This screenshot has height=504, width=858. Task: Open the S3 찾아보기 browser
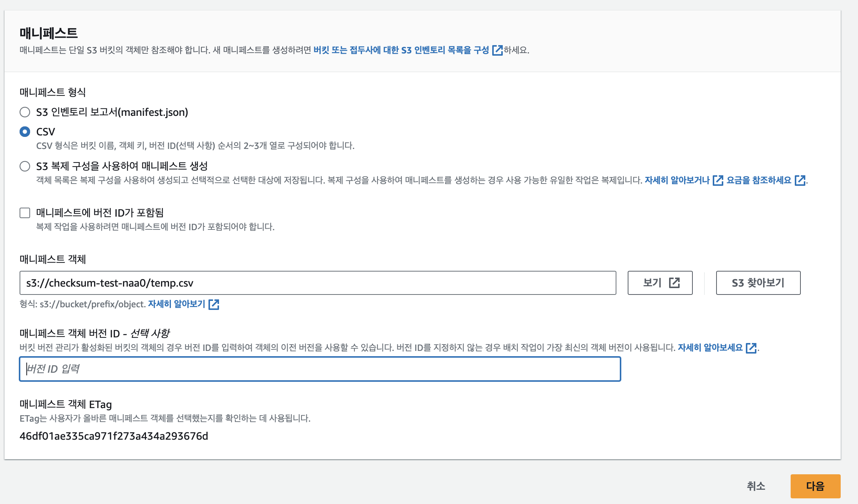(758, 283)
